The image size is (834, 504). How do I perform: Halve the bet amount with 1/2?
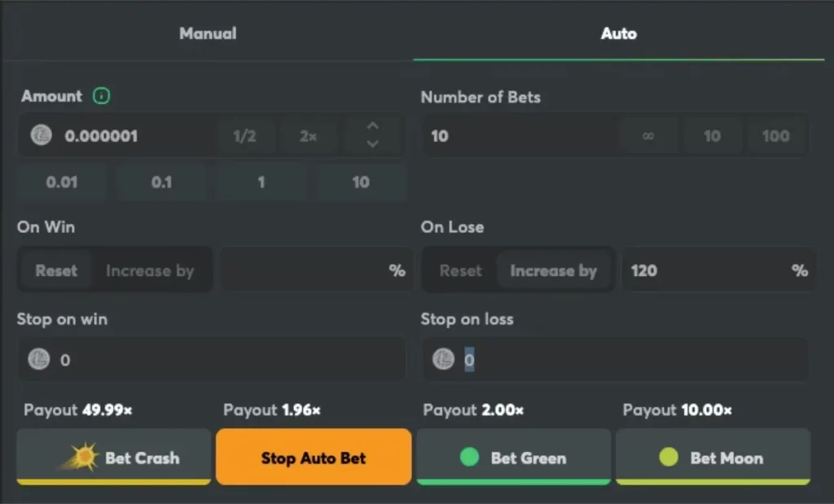(244, 136)
